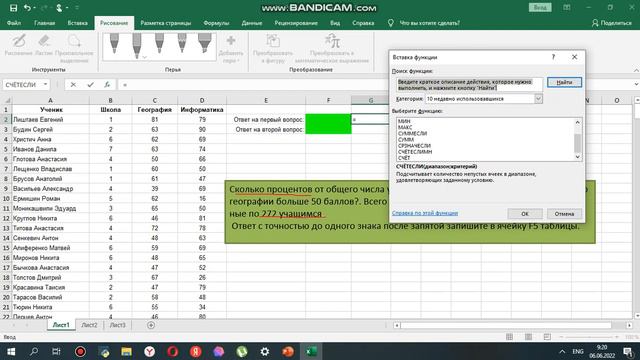
Task: Click the taskbar search magnifier icon
Action: [x=34, y=351]
